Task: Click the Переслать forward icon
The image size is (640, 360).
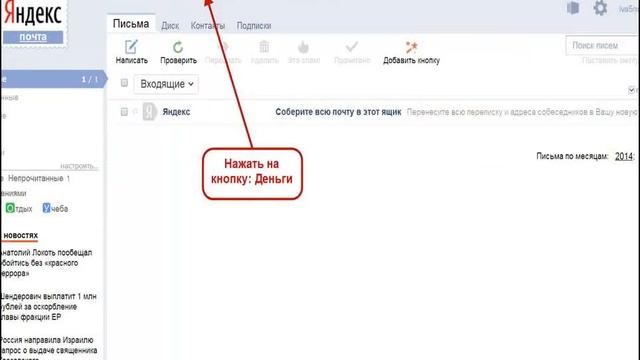Action: click(223, 47)
